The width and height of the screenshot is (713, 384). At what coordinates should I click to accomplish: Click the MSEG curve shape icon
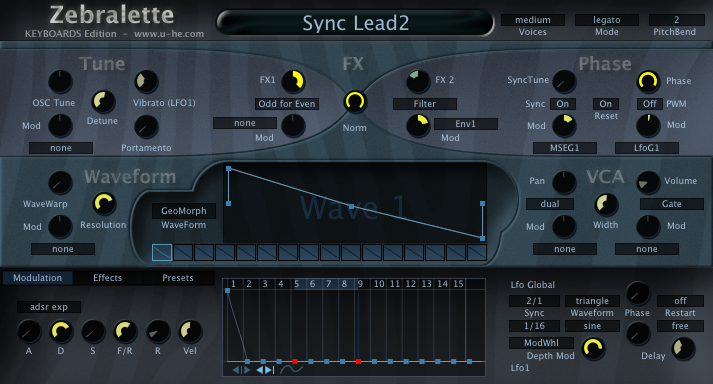pos(291,369)
